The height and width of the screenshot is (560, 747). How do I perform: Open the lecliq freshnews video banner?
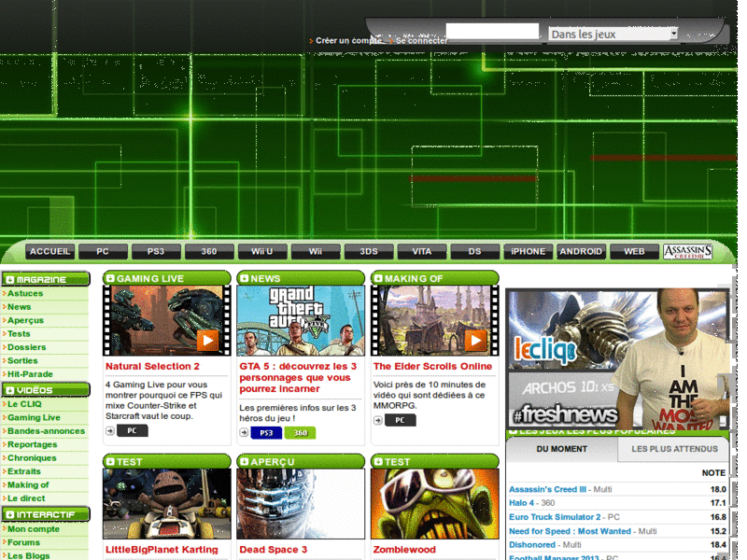(x=617, y=359)
